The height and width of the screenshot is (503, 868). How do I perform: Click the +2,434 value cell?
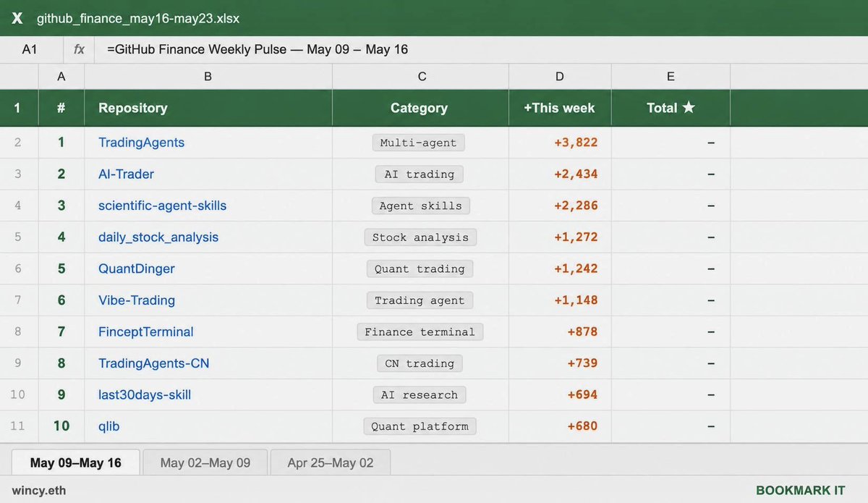pos(560,174)
